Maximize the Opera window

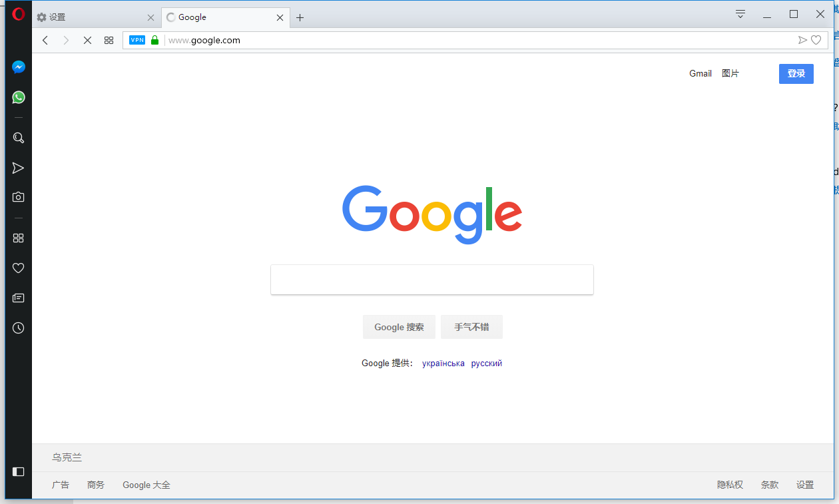[794, 14]
